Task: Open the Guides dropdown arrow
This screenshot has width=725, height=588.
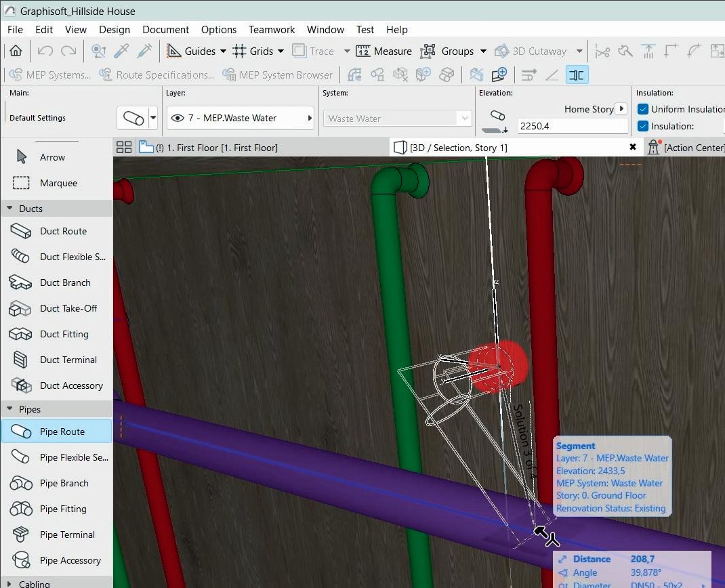Action: (x=223, y=51)
